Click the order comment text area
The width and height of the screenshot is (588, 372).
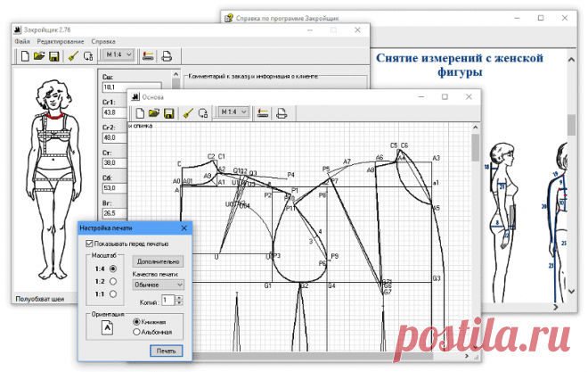pos(275,83)
